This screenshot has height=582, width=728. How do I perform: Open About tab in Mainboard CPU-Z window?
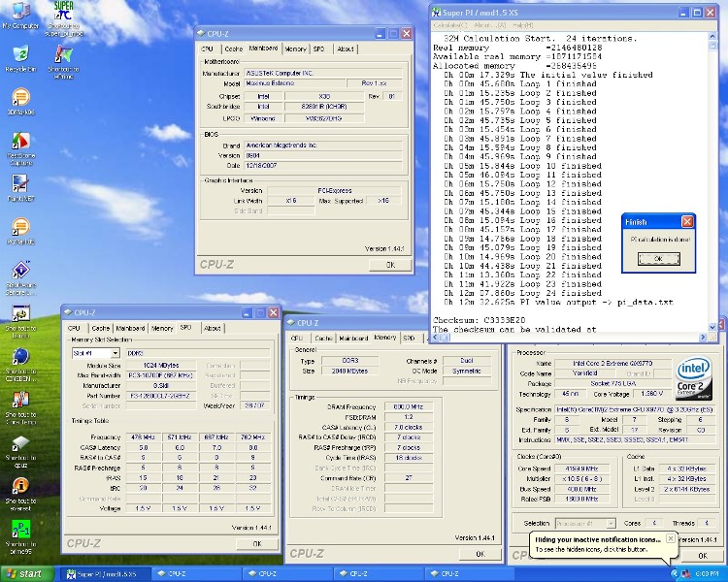click(346, 48)
